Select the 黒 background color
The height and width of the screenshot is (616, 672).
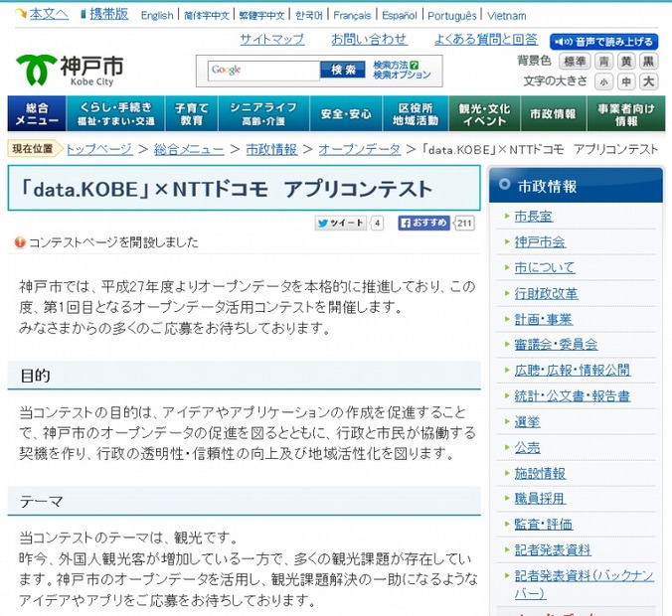648,62
